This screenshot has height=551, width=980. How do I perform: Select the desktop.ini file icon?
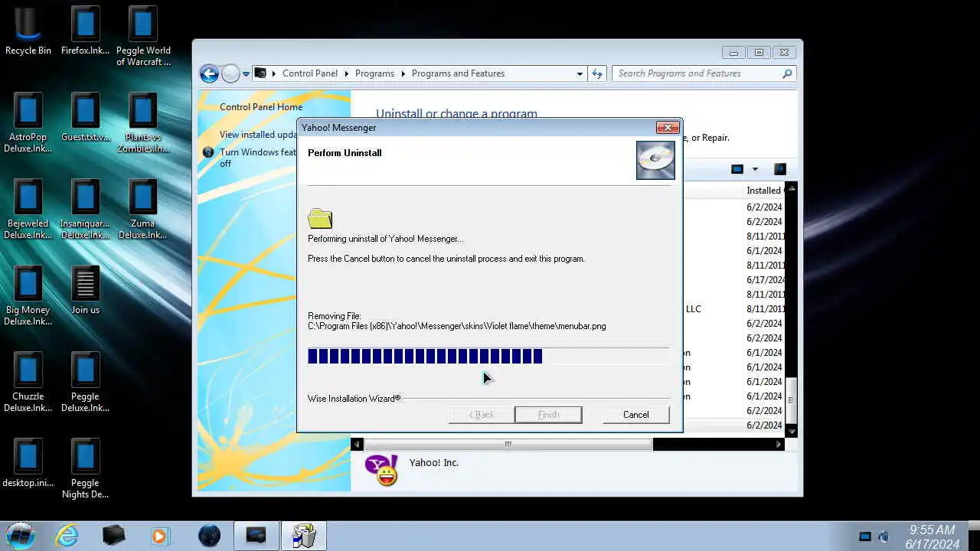28,463
